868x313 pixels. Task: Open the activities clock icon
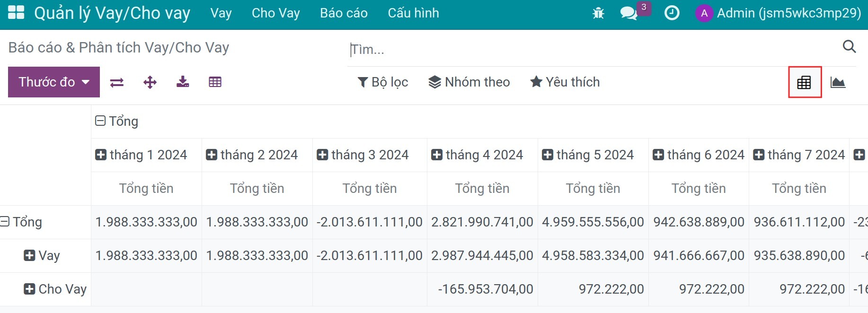pos(672,13)
